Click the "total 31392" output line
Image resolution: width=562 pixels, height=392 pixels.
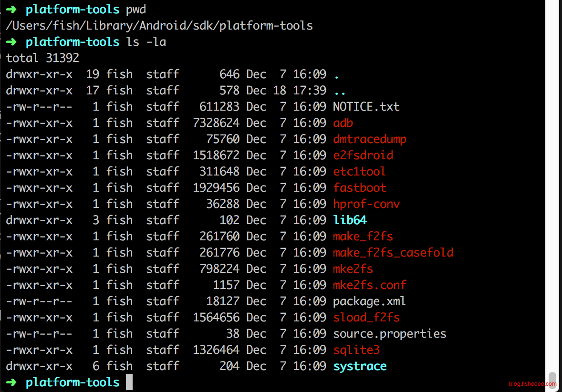[x=42, y=58]
